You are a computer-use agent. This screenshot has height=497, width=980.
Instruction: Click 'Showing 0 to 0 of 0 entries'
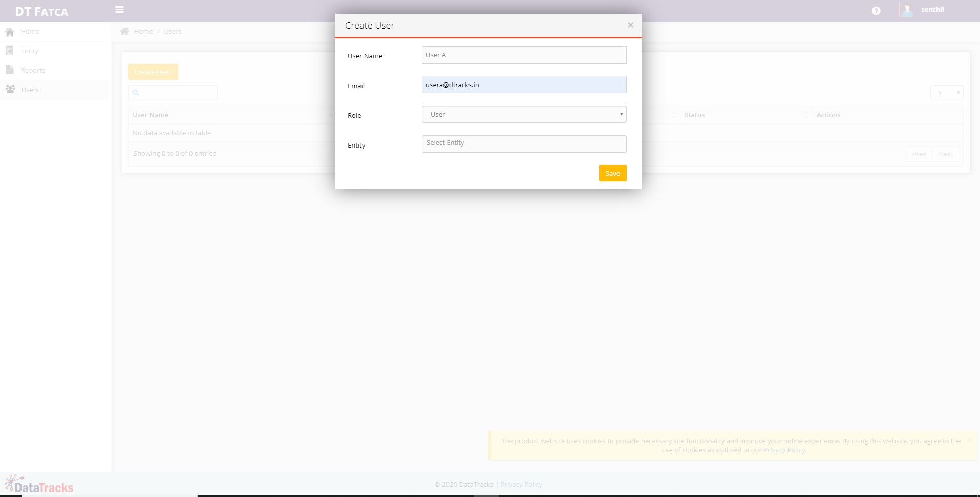tap(175, 153)
